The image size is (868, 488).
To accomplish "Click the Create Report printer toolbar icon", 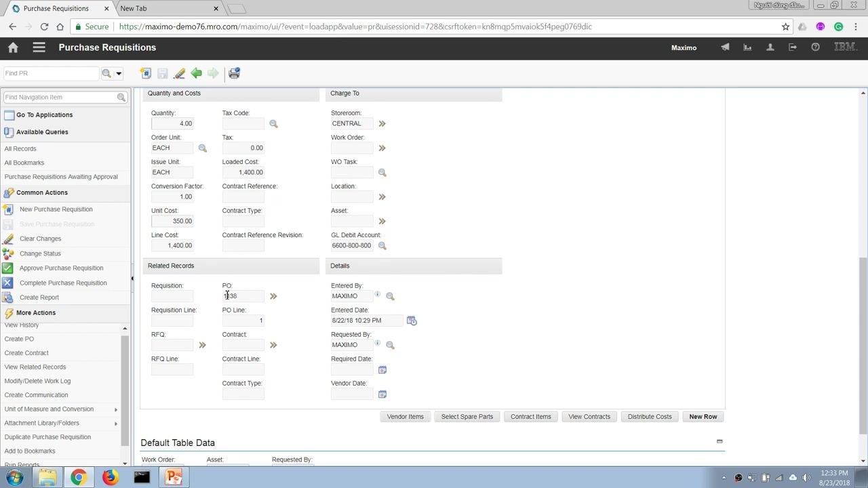I will pyautogui.click(x=234, y=73).
